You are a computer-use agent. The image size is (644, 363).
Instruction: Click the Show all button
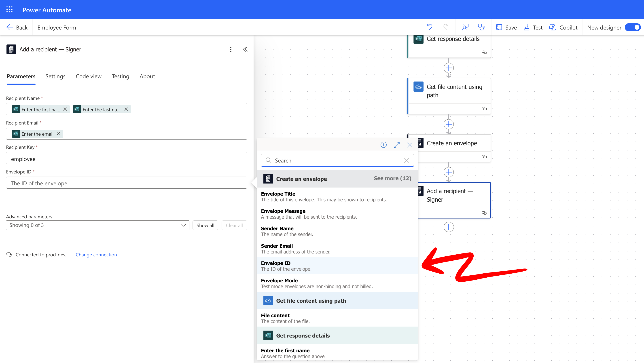[x=205, y=225]
